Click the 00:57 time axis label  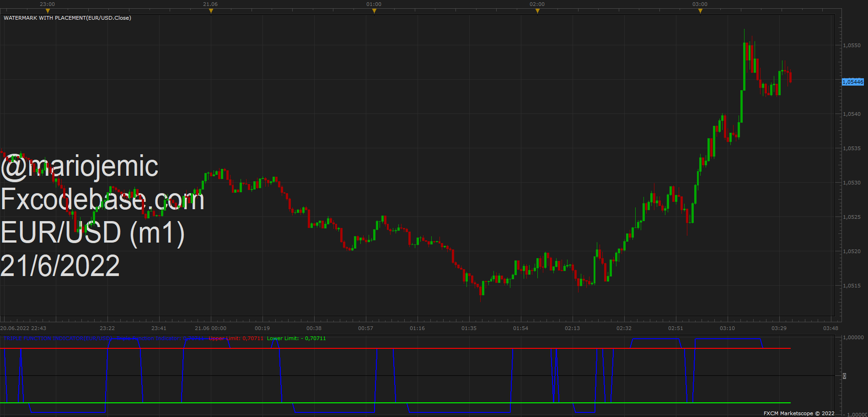tap(366, 328)
